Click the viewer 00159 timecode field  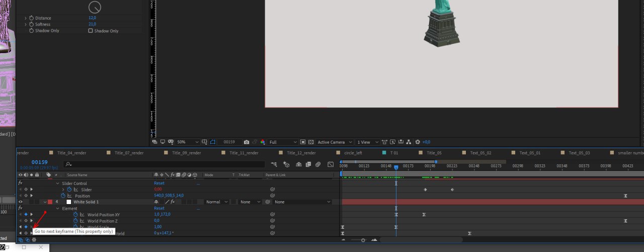229,142
